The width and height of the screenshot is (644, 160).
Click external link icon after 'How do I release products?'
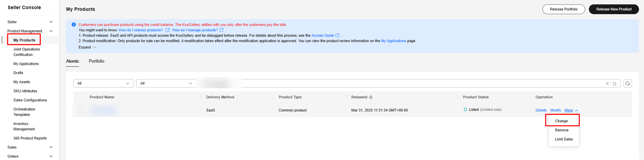[x=168, y=30]
